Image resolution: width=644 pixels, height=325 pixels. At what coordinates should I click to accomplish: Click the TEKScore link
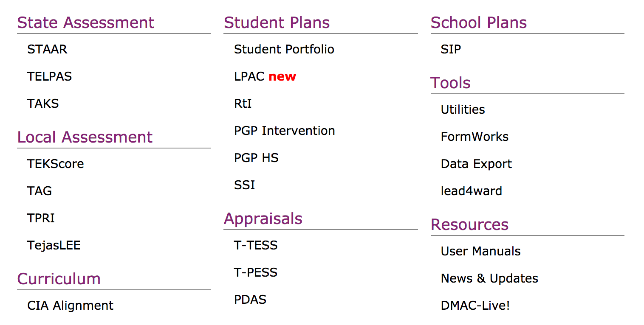(55, 164)
